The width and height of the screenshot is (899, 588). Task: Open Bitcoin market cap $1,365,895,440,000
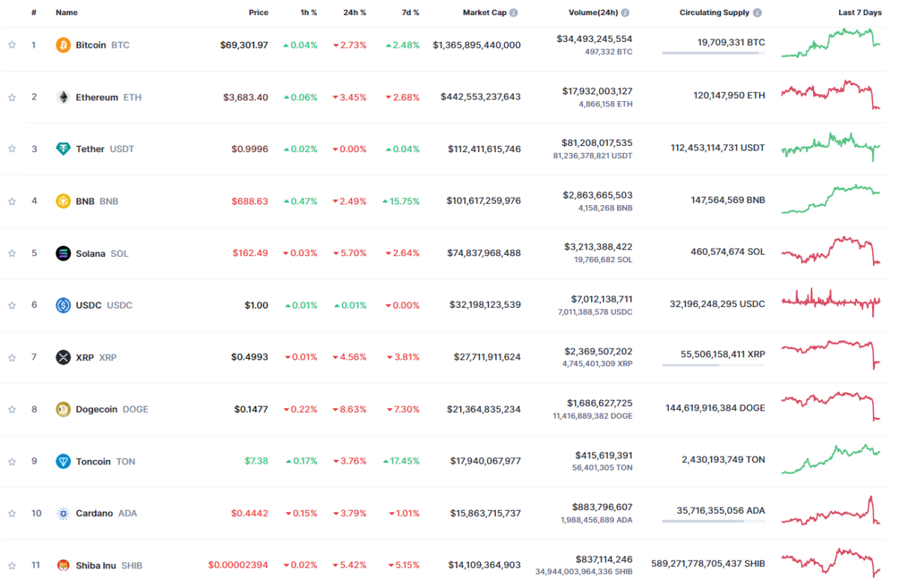(x=476, y=45)
